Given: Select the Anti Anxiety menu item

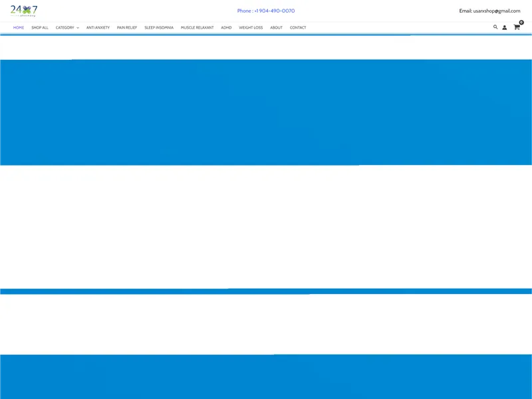Looking at the screenshot, I should 98,27.
